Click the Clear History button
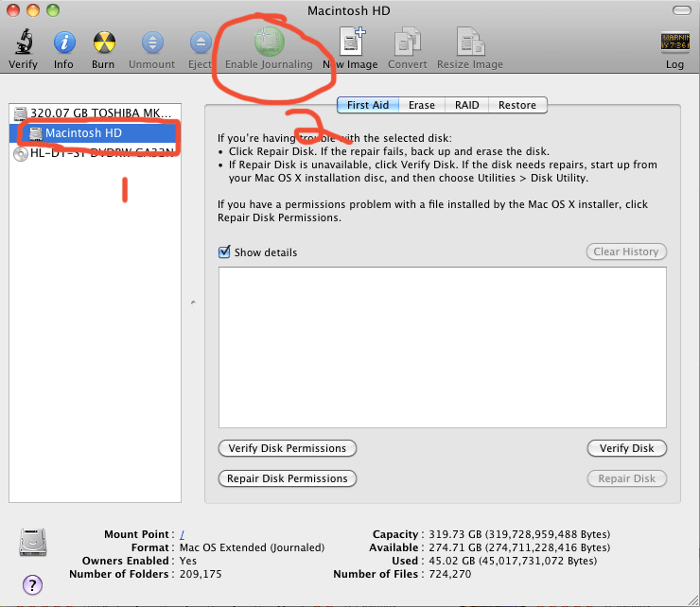Image resolution: width=700 pixels, height=607 pixels. [x=626, y=251]
